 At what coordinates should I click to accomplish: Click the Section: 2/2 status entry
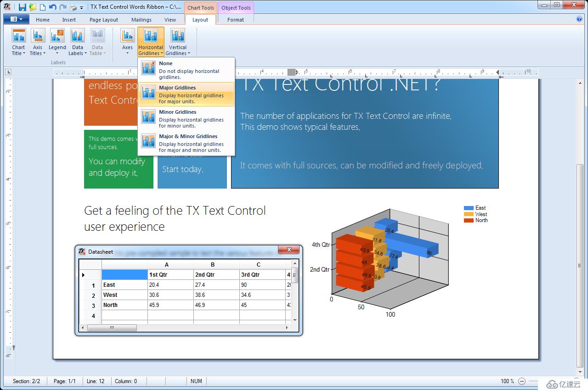[26, 381]
